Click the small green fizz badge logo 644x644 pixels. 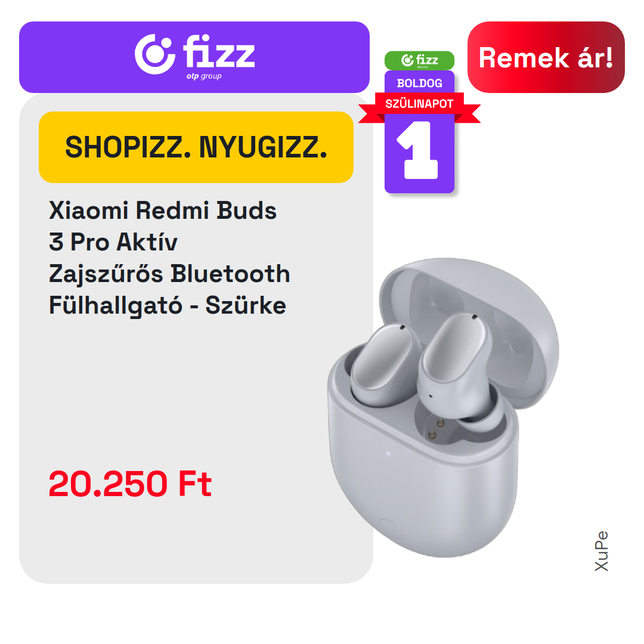tap(419, 60)
